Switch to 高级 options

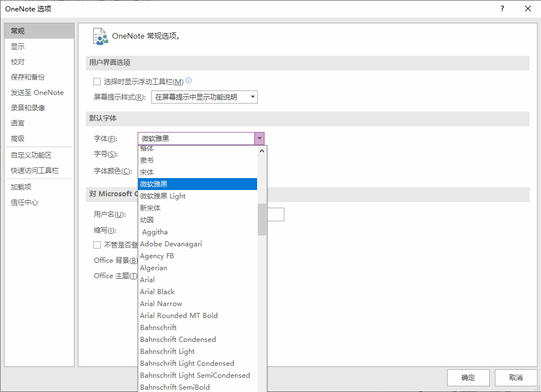[39, 139]
